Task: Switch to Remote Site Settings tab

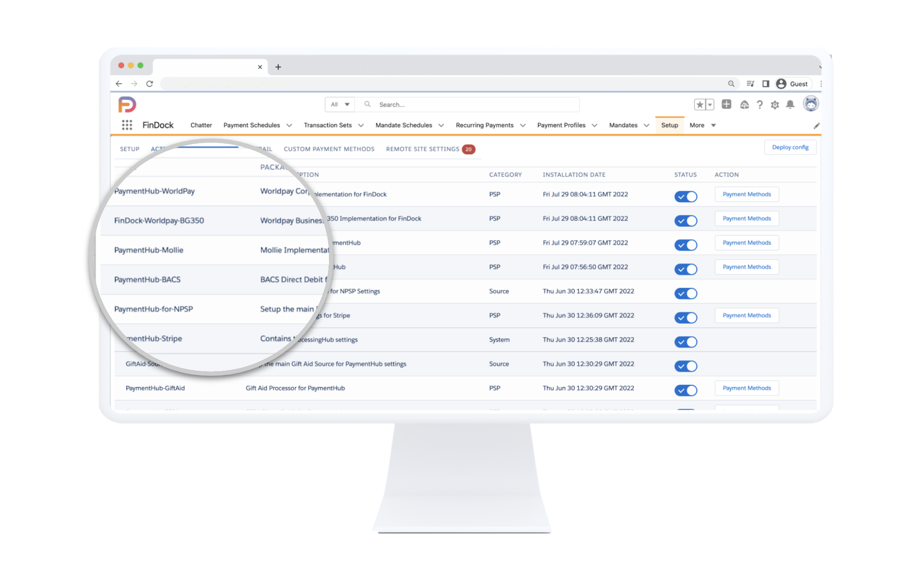Action: point(422,149)
